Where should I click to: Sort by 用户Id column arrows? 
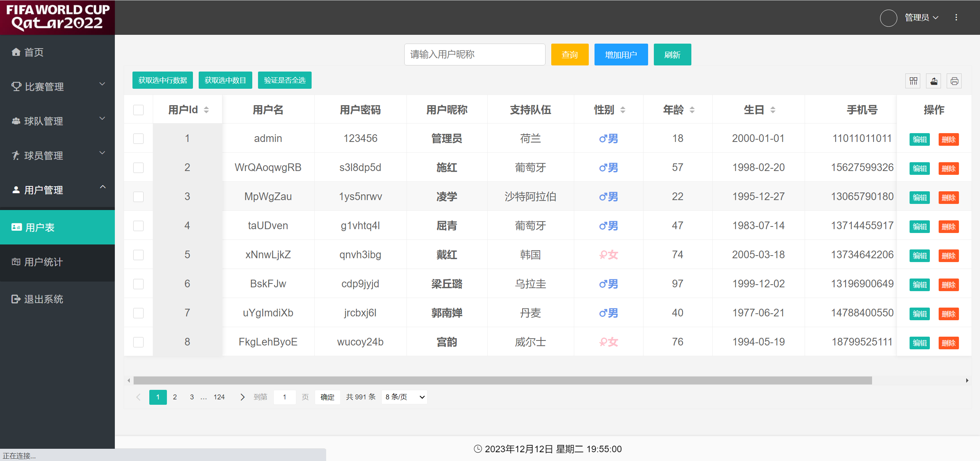pos(206,110)
